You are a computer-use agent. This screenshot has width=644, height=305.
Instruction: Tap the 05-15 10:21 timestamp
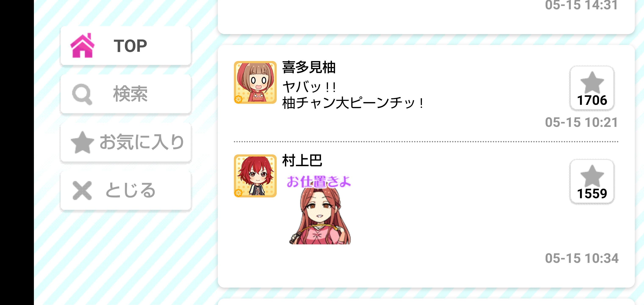pos(582,122)
